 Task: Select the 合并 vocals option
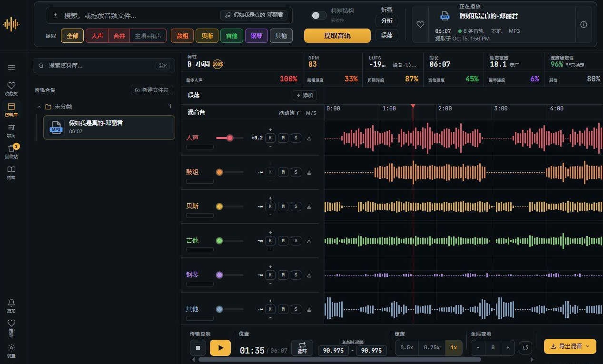[119, 36]
